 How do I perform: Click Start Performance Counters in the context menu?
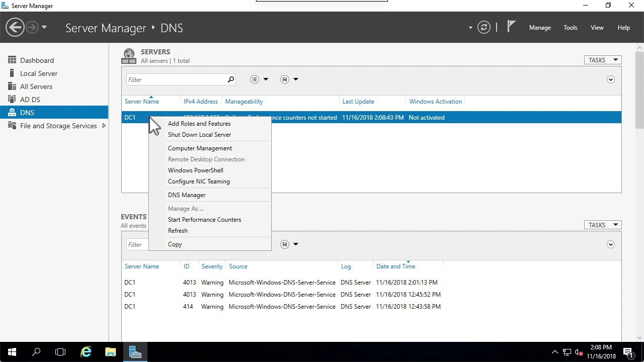point(204,219)
